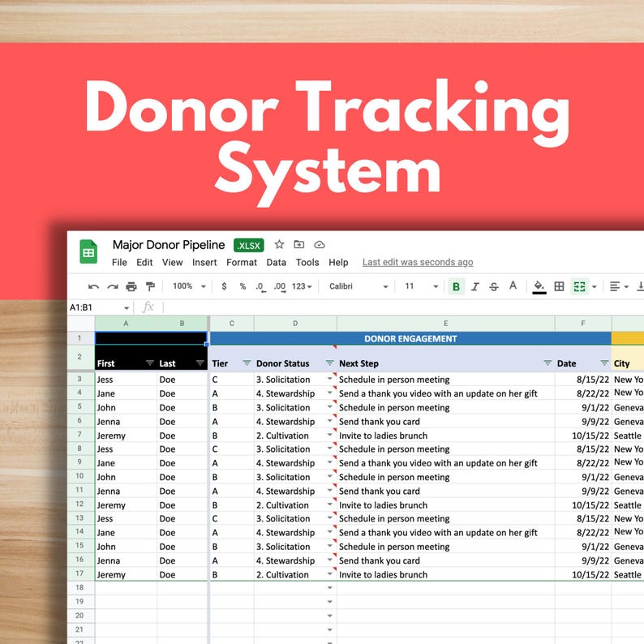
Task: Open the Edit menu
Action: click(144, 263)
